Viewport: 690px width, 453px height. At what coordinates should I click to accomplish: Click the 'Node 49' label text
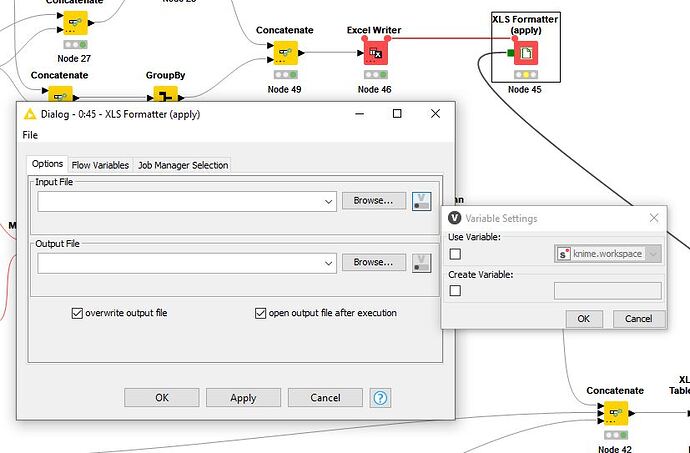pos(284,89)
